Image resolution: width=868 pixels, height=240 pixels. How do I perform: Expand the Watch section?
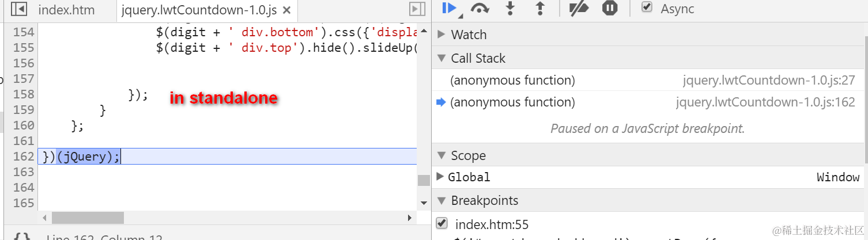click(x=441, y=35)
